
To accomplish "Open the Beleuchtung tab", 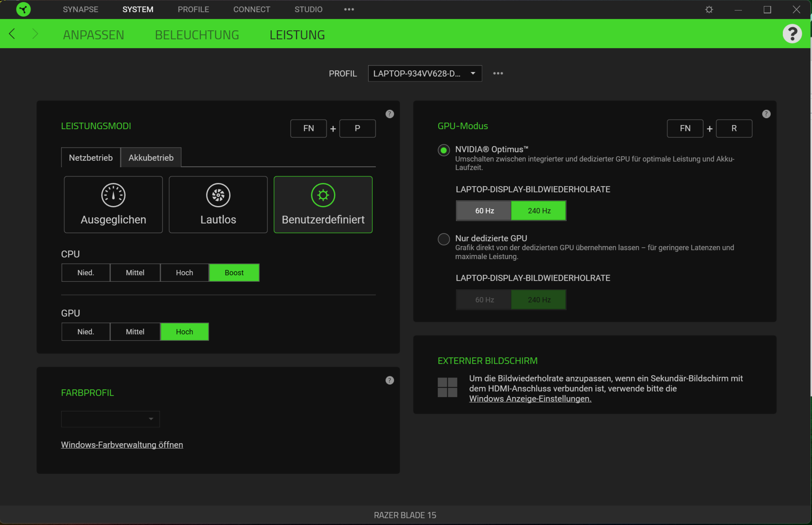I will (x=197, y=35).
